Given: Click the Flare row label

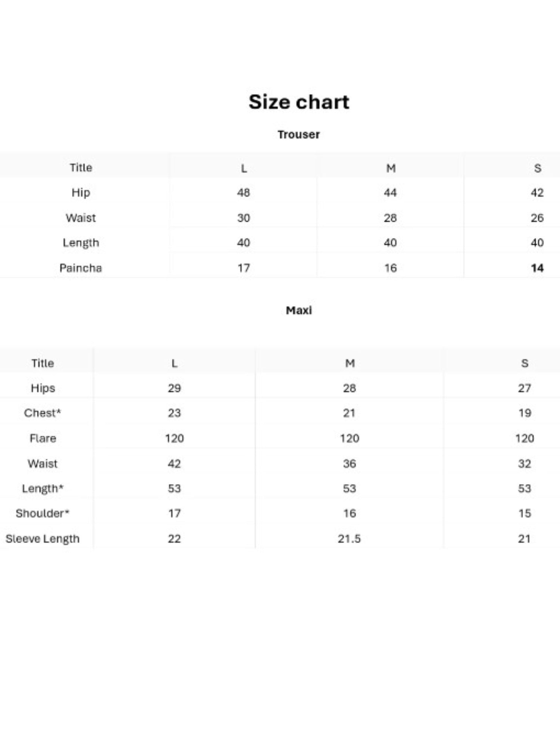Looking at the screenshot, I should click(43, 438).
